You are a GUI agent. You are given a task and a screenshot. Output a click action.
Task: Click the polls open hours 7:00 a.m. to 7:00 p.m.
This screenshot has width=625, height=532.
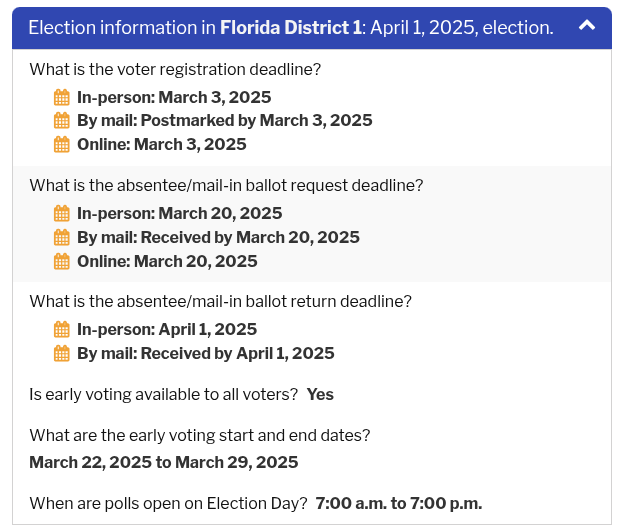[x=398, y=503]
